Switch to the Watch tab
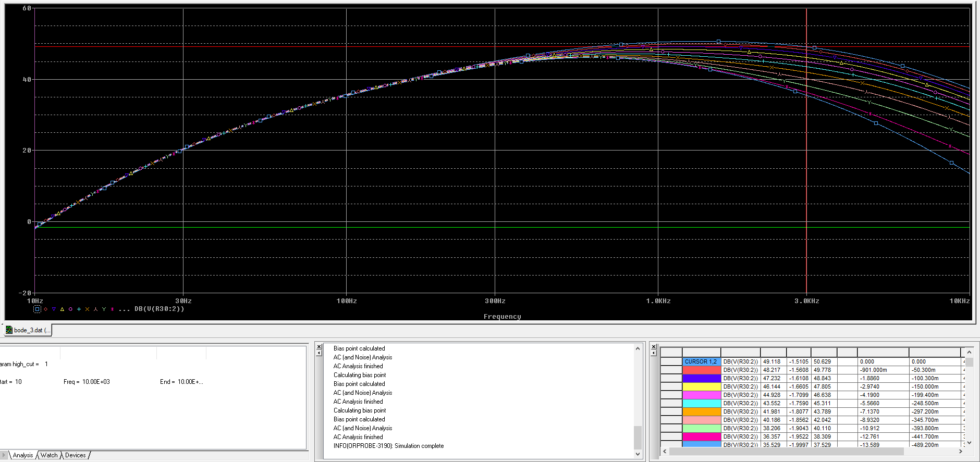This screenshot has height=462, width=980. [49, 455]
